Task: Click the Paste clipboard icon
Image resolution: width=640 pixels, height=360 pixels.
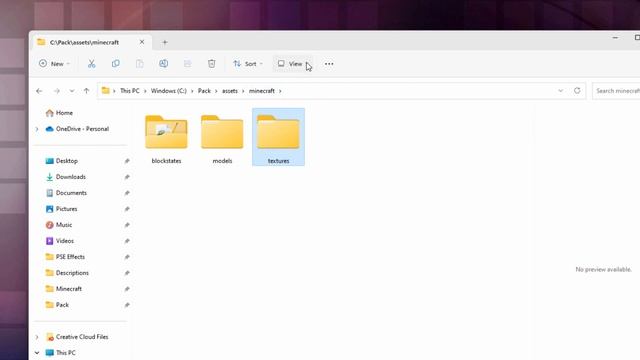Action: 140,64
